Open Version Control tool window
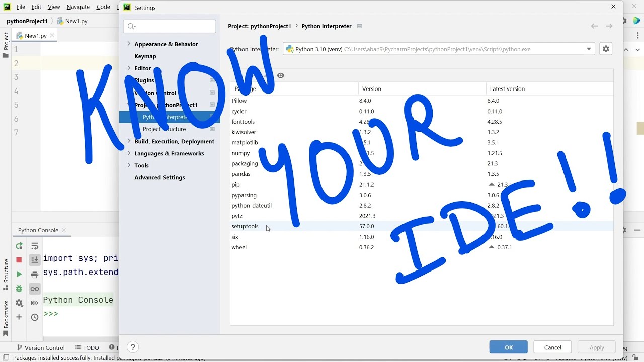This screenshot has height=362, width=644. click(x=41, y=347)
